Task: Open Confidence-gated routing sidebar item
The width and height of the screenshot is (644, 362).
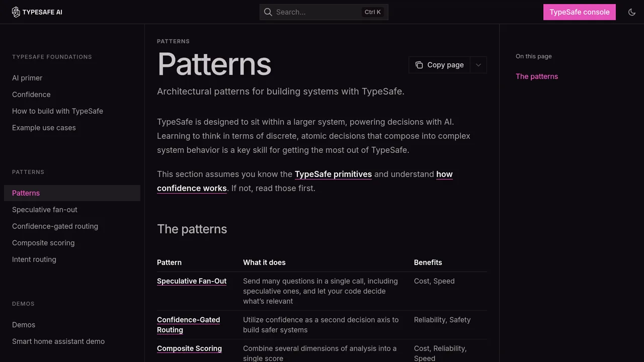Action: pos(55,226)
